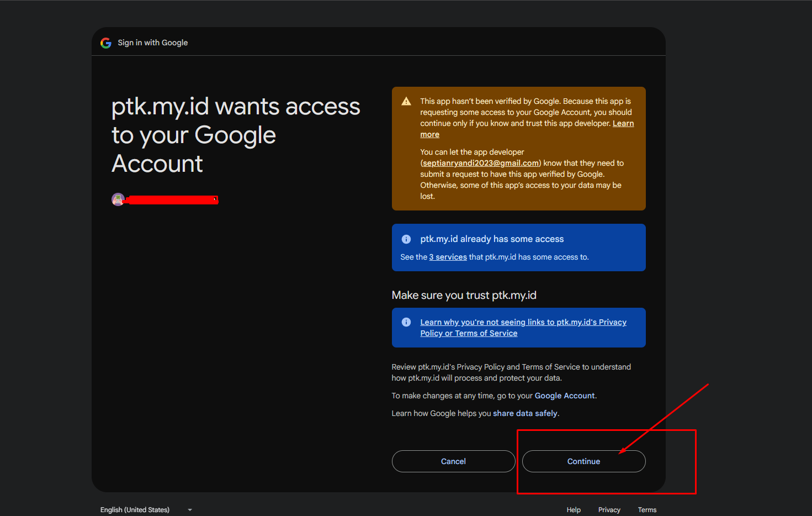
Task: Open the Terms footer link
Action: pos(647,510)
